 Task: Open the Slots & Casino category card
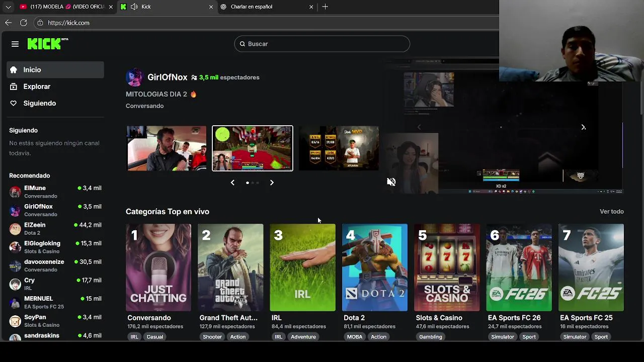click(447, 267)
